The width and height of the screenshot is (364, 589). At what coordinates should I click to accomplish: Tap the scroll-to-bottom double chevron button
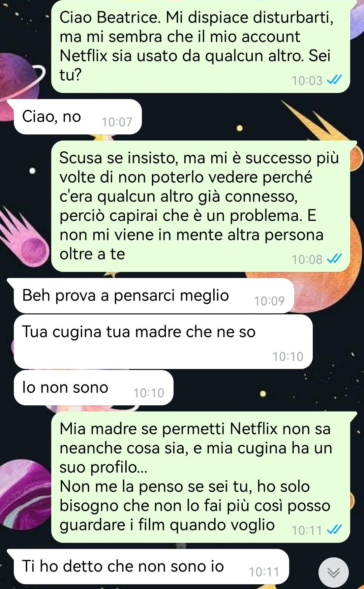[x=333, y=572]
